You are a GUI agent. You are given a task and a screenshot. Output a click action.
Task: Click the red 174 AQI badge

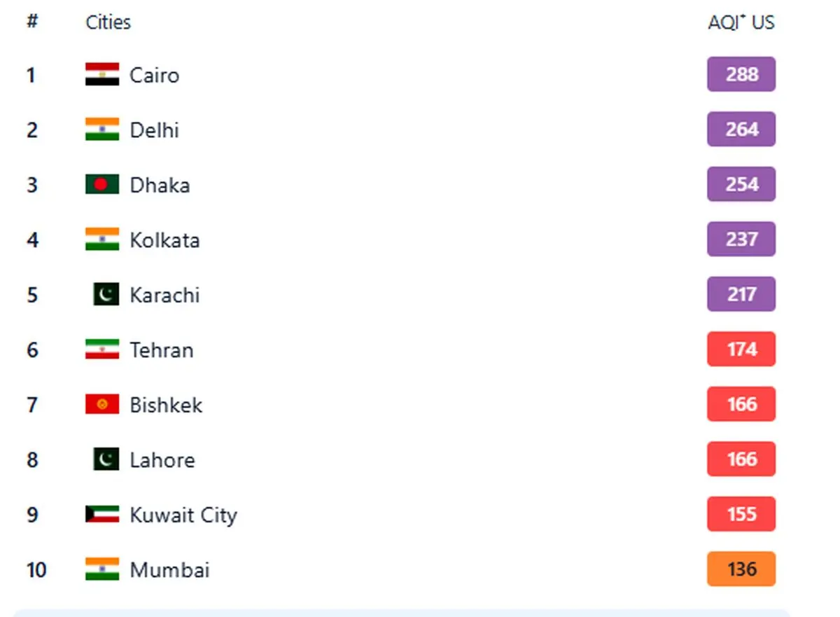pos(741,349)
